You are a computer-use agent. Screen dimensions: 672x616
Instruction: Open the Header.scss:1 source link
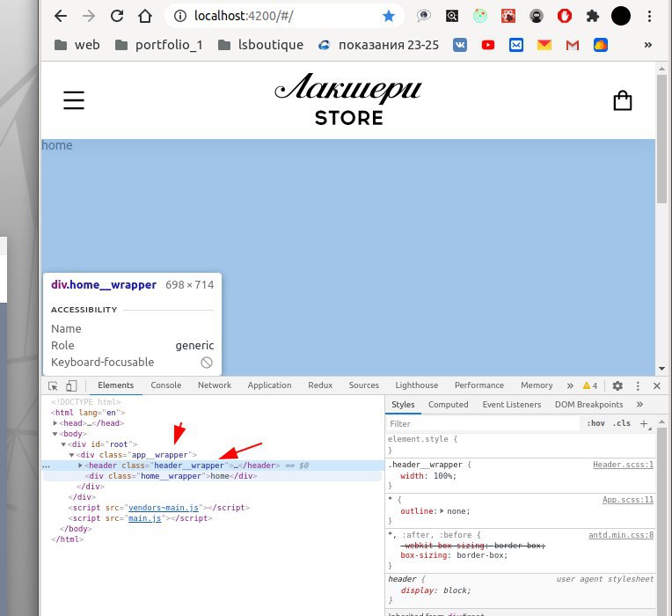click(x=623, y=465)
